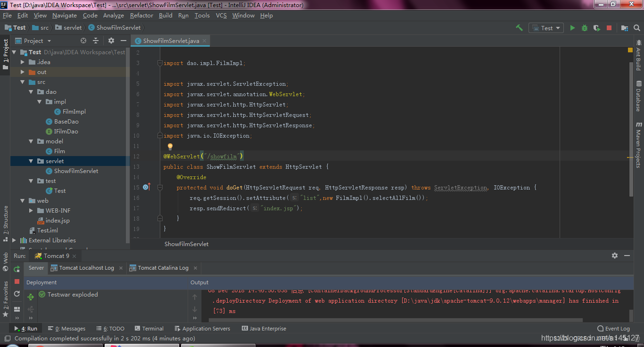Stop Tomcat using the Run panel red square

pos(17,281)
